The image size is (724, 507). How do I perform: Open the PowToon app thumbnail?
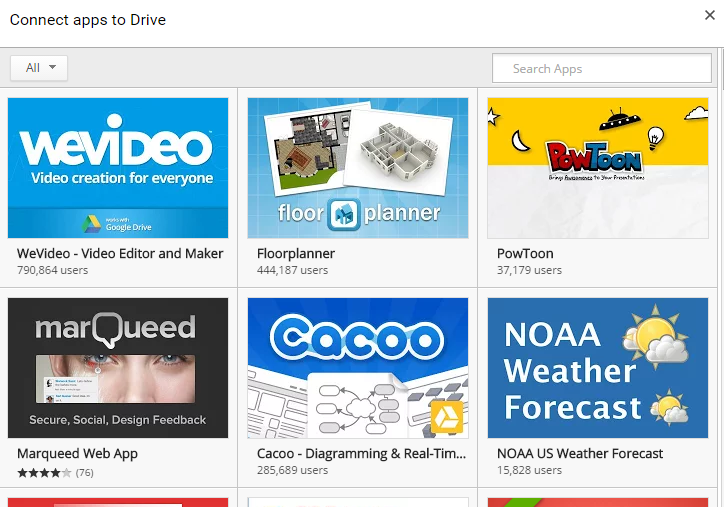[x=598, y=168]
